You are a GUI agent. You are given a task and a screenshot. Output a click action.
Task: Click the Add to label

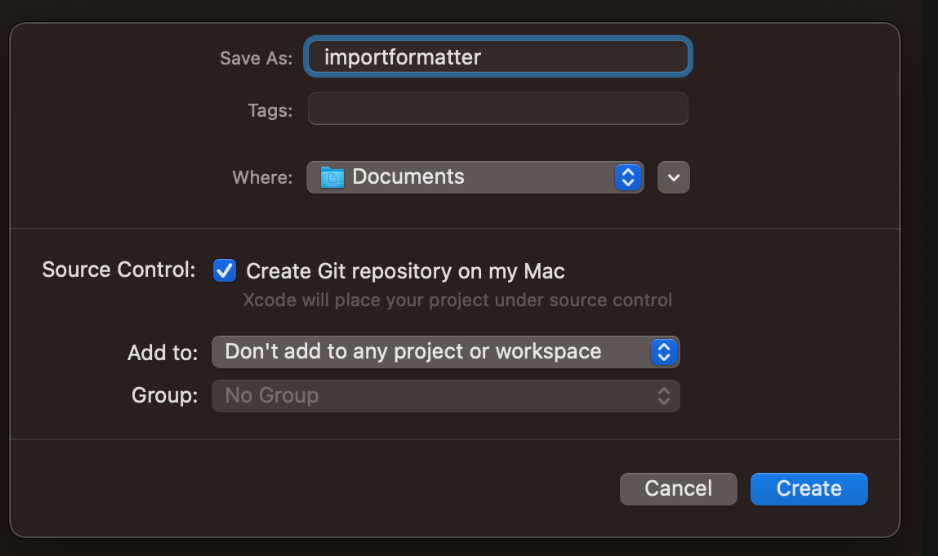(x=163, y=353)
